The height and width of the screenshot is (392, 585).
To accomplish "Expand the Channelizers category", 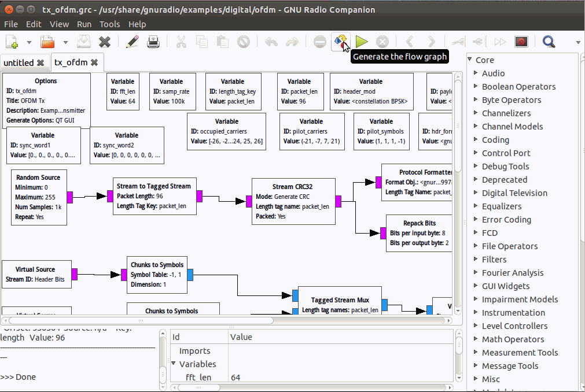I will 475,113.
